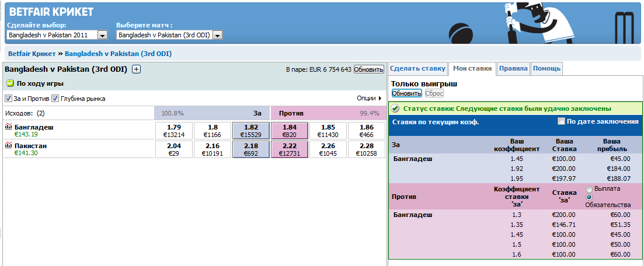Open the 'Bangladesh v Pakistan (3rd ODI)' match dropdown
The width and height of the screenshot is (644, 266).
pos(170,35)
